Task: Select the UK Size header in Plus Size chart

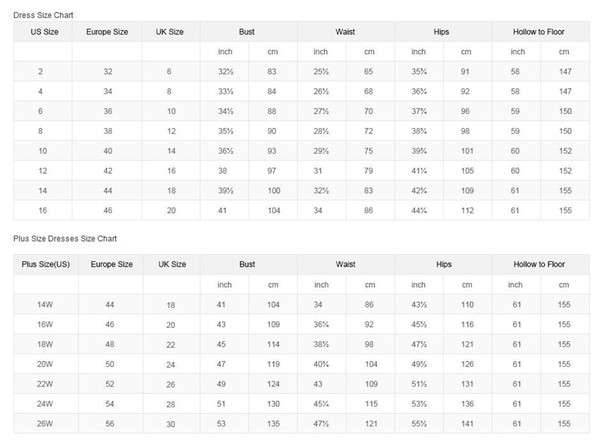Action: [172, 264]
